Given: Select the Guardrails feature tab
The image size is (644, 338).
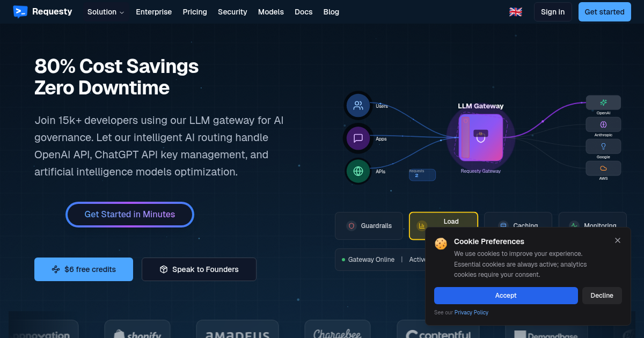Looking at the screenshot, I should pyautogui.click(x=369, y=226).
